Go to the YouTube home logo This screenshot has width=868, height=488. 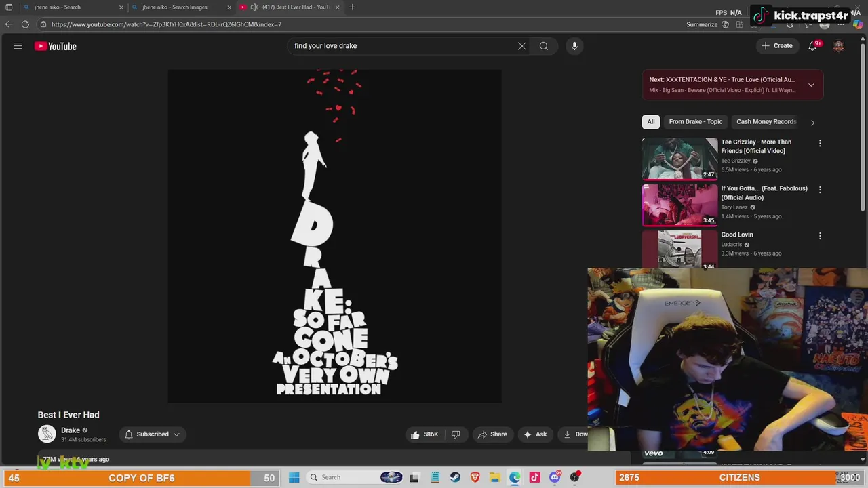(56, 46)
